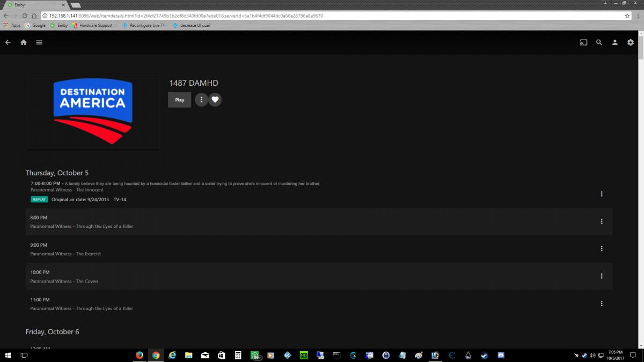Screen dimensions: 644x362
Task: Open the Windows Store on the taskbar
Action: pyautogui.click(x=221, y=355)
